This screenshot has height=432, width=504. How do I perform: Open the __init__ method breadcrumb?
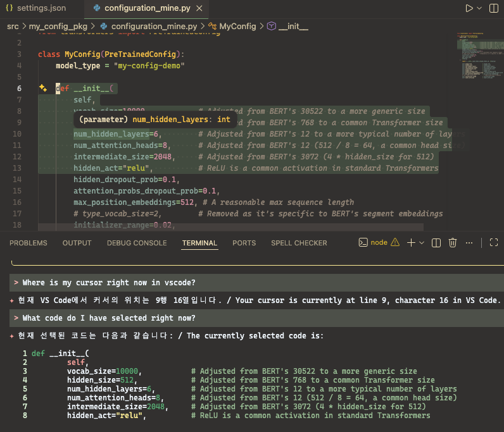[x=293, y=27]
